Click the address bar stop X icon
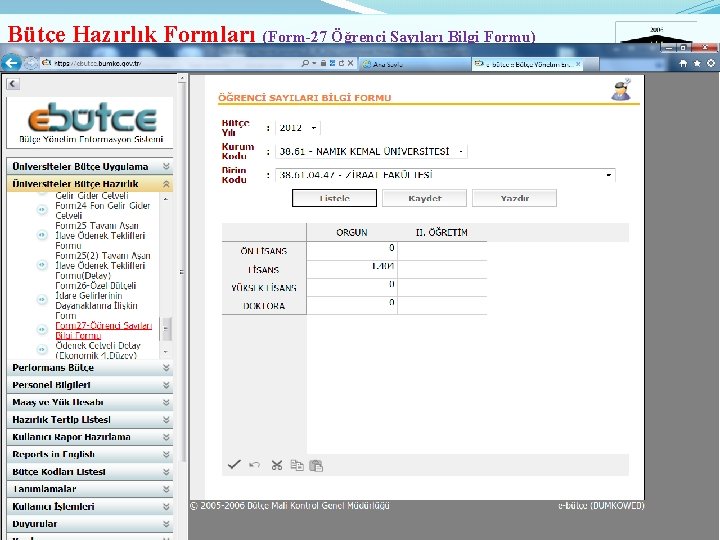Screen dimensions: 720x540 point(350,63)
